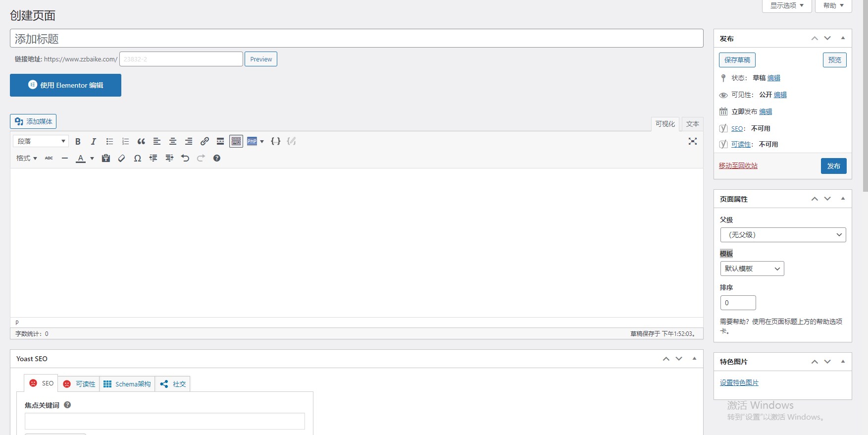Click 保存草稿 to save draft
The height and width of the screenshot is (435, 868).
point(737,60)
